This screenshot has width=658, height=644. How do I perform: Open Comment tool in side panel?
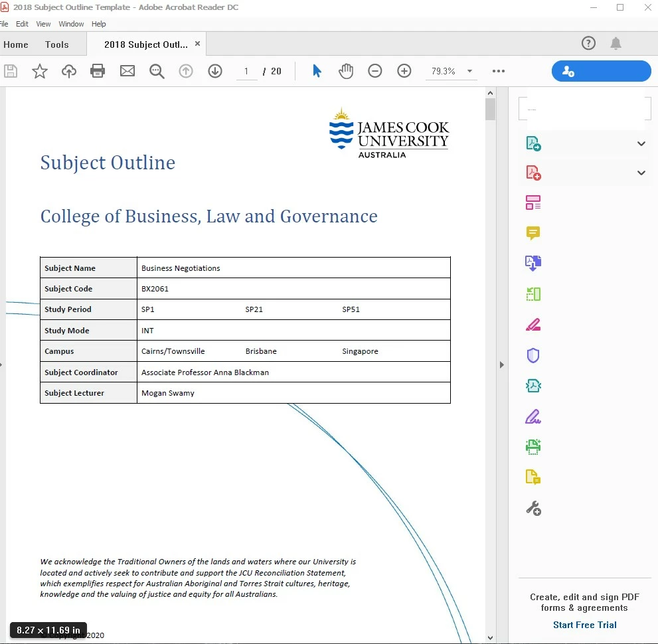point(533,233)
